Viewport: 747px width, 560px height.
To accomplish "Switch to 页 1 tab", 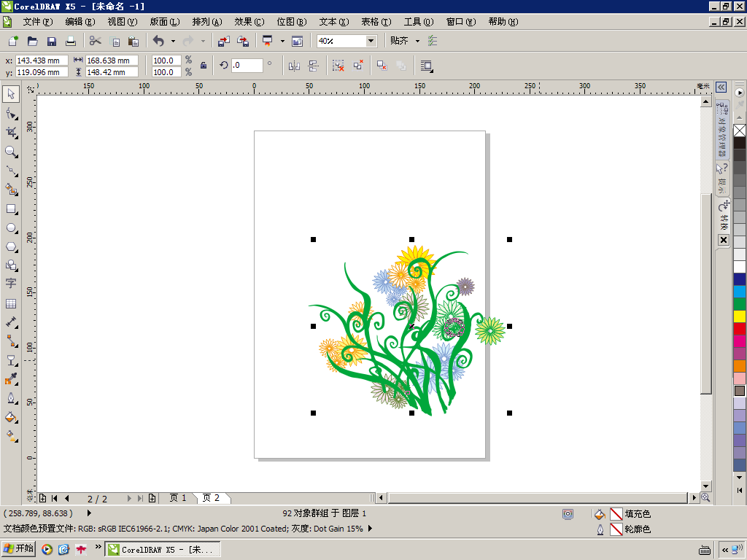I will click(x=178, y=498).
